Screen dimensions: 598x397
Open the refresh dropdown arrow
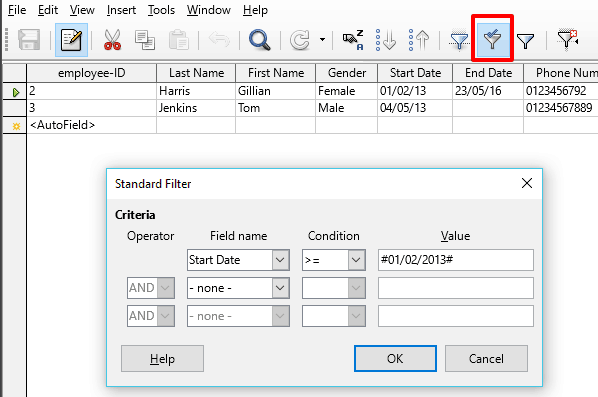coord(322,40)
